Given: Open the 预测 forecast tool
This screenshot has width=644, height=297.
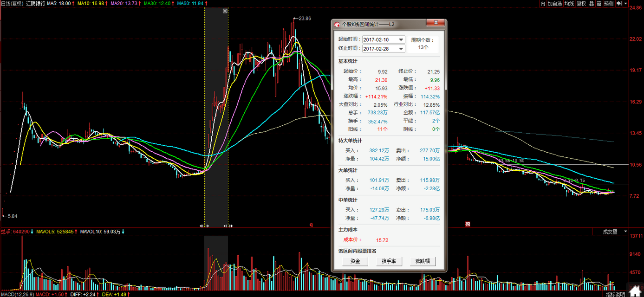Looking at the screenshot, I should [608, 3].
